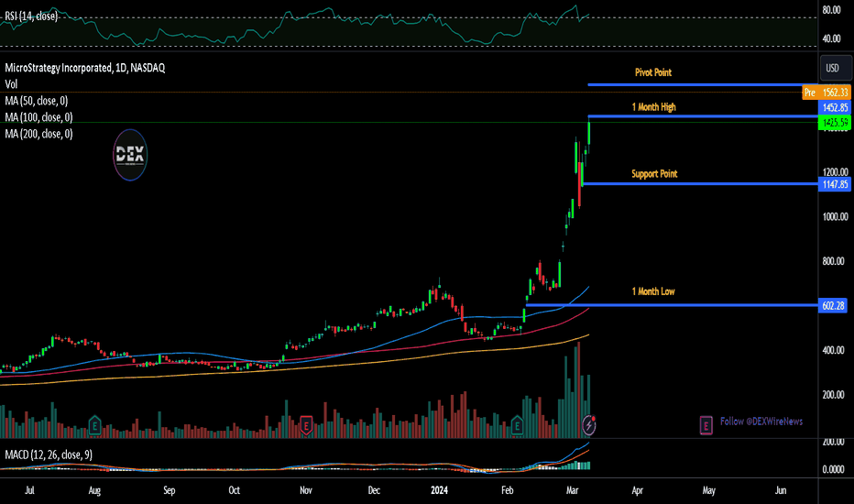
Task: Select the MACD (12, 26, close, 9) label
Action: pos(49,455)
